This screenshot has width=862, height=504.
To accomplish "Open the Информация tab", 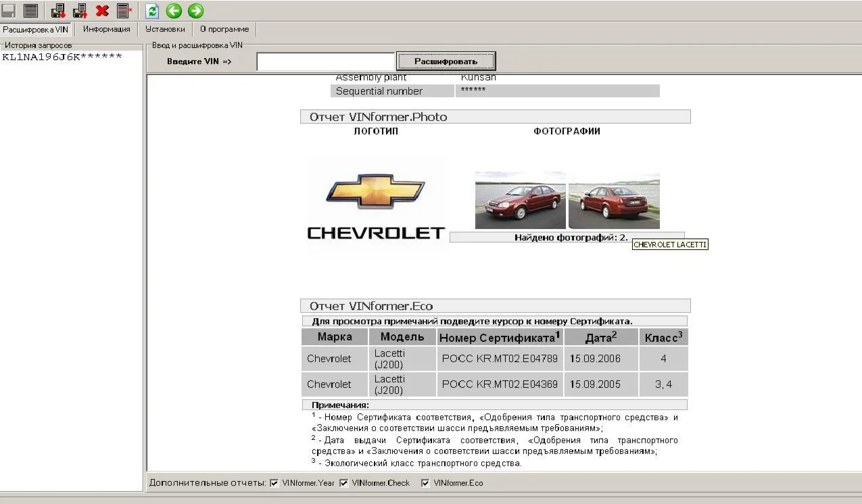I will tap(106, 29).
